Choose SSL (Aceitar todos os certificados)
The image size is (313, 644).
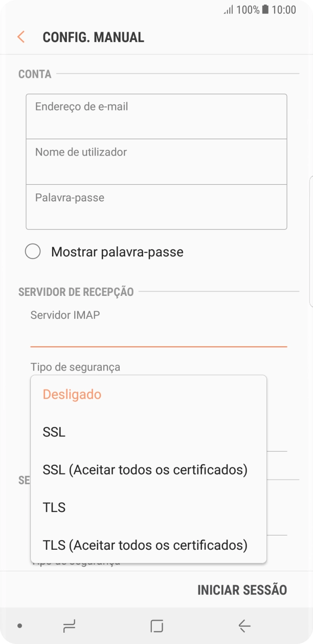point(145,469)
